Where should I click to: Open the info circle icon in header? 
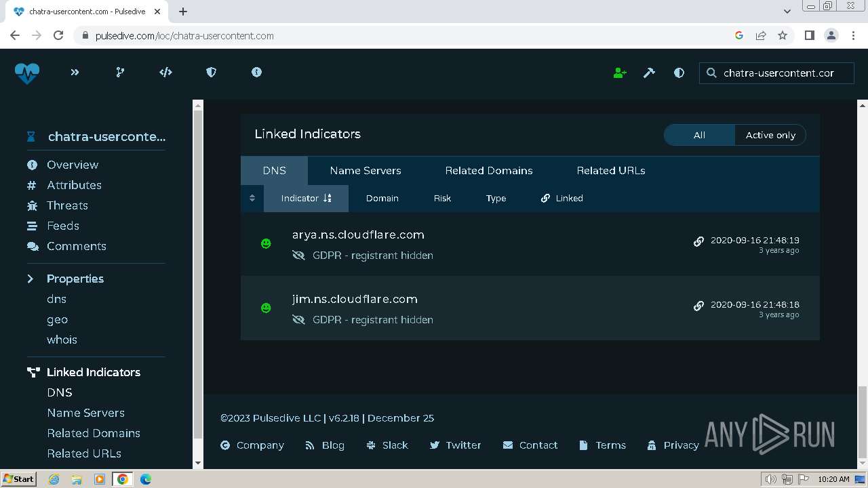(x=256, y=72)
